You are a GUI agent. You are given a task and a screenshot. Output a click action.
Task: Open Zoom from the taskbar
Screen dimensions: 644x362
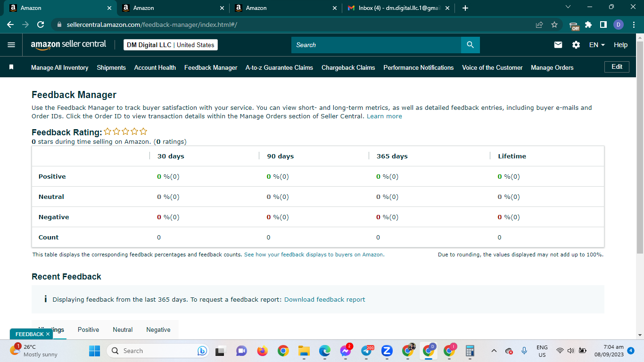[x=387, y=351]
